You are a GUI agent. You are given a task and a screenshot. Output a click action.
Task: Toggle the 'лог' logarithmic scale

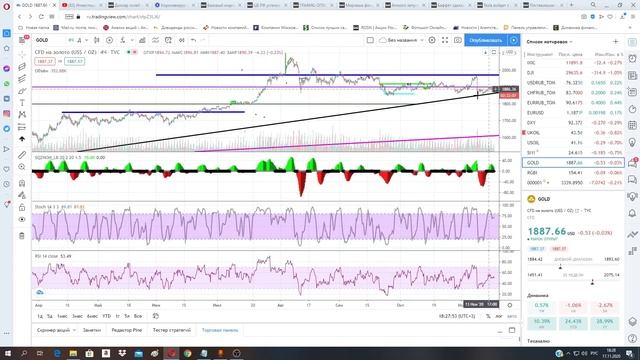tap(499, 316)
